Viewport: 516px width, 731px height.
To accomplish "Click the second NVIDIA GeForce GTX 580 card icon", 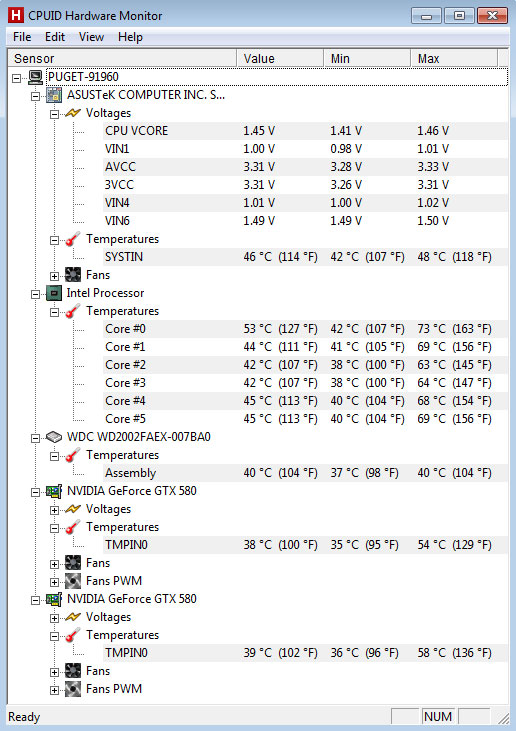I will [54, 599].
